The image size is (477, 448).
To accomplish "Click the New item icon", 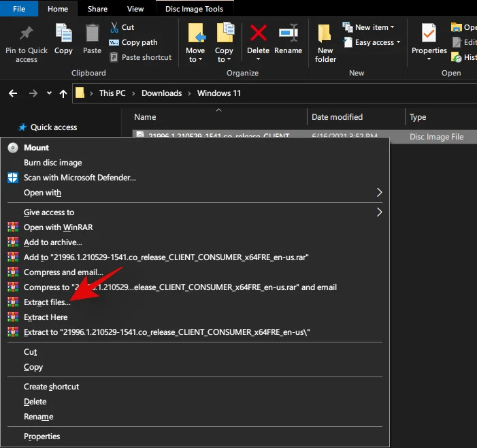I will click(348, 27).
